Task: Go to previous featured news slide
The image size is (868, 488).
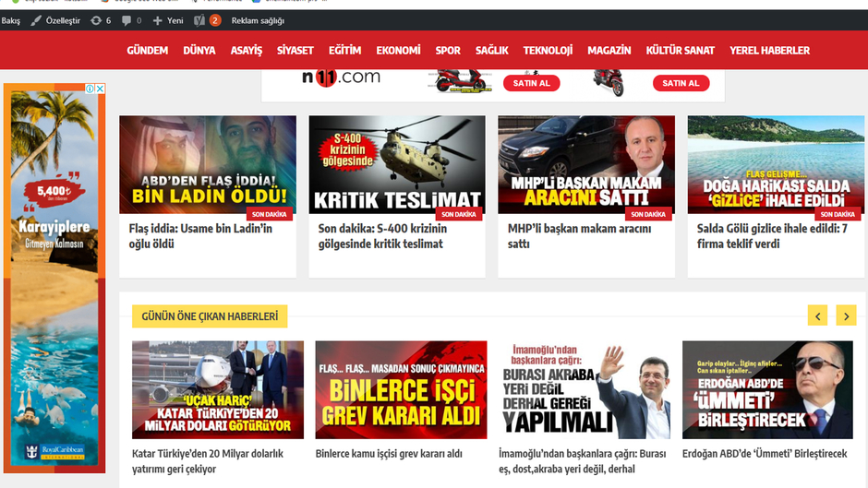Action: pyautogui.click(x=817, y=315)
